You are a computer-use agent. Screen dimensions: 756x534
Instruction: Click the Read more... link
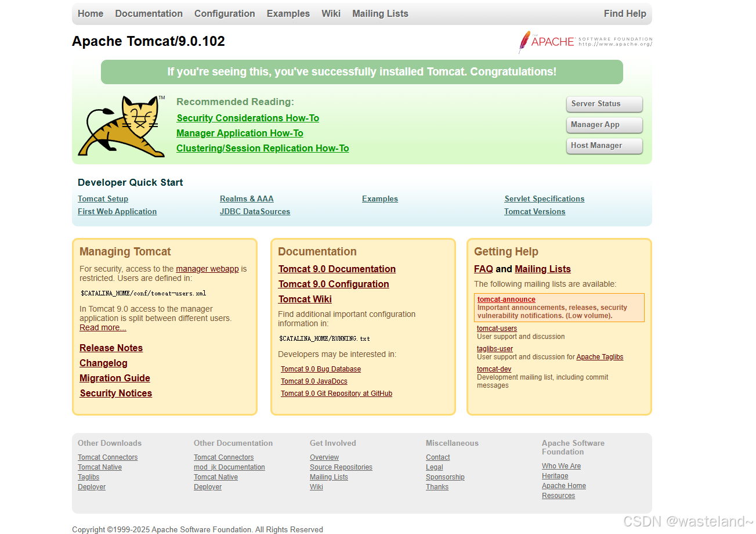[x=103, y=327]
